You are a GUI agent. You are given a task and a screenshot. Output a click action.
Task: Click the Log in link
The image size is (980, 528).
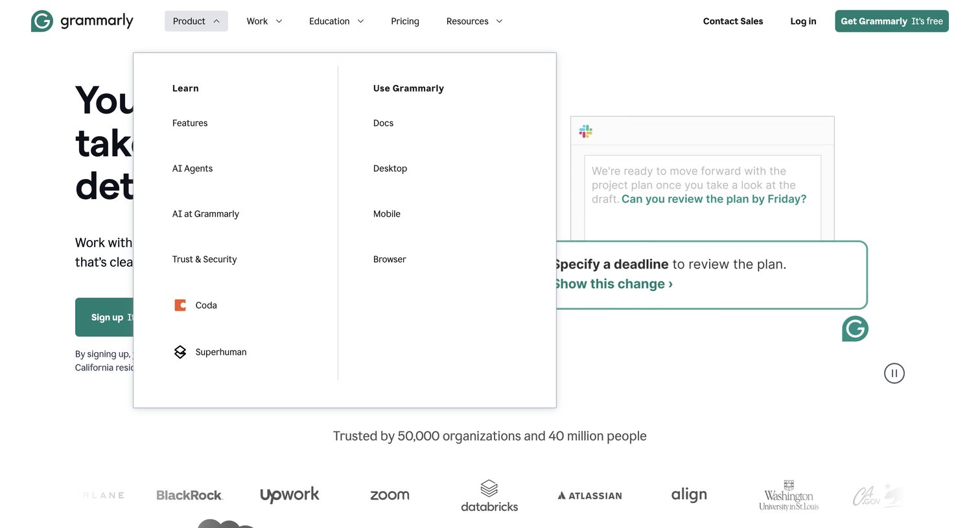803,21
